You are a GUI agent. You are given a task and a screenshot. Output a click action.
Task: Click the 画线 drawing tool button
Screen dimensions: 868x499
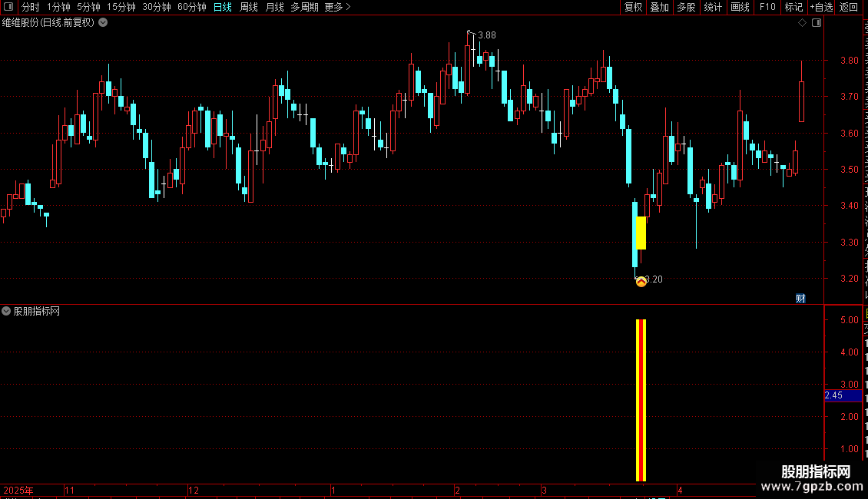tap(740, 7)
